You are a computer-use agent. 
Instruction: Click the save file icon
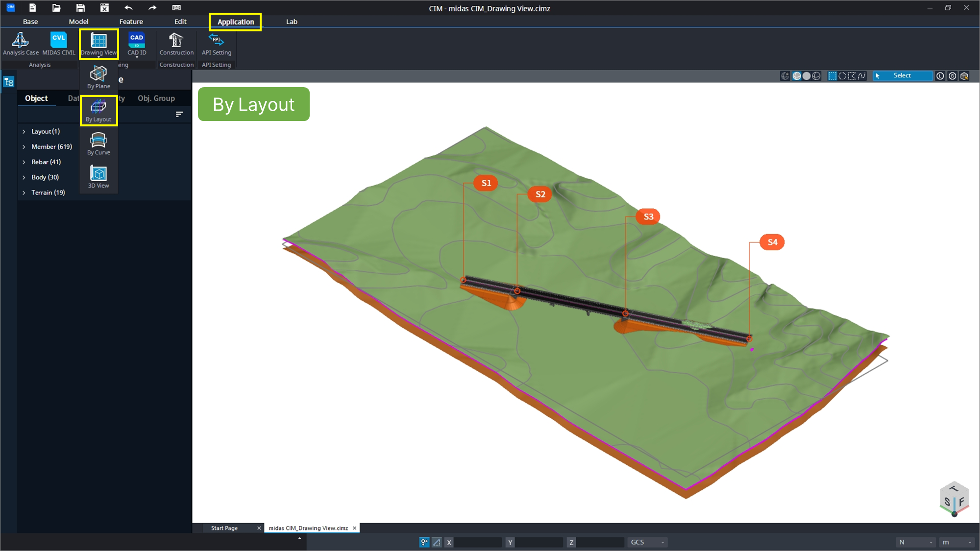[x=80, y=8]
